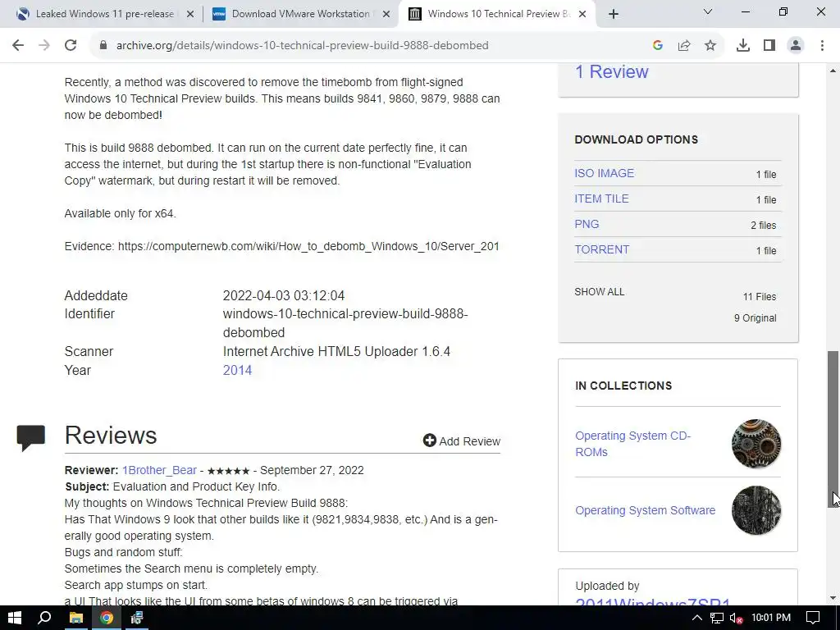Click the 'Available only for x64.' text

(x=120, y=213)
